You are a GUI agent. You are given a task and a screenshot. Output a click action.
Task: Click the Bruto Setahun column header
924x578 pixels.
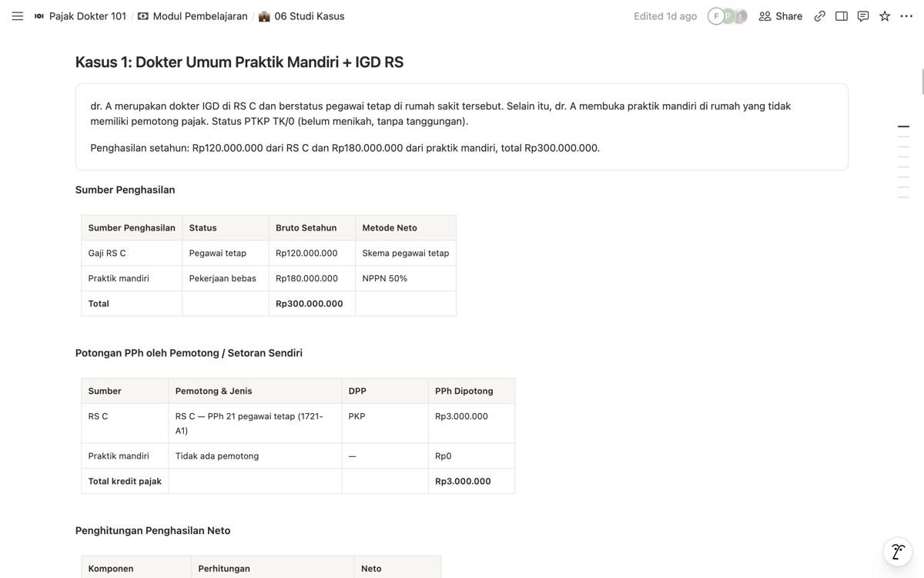312,228
